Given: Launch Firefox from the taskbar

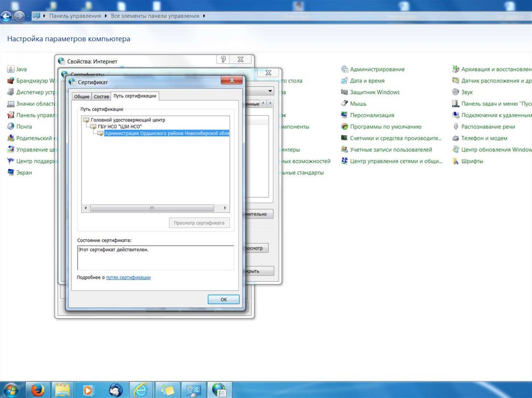Looking at the screenshot, I should click(x=37, y=389).
